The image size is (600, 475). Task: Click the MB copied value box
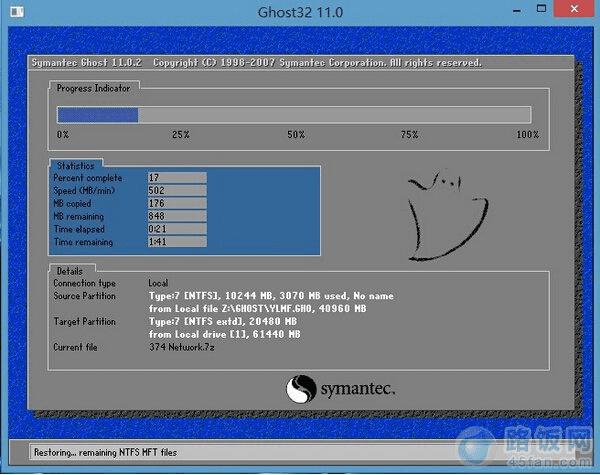(176, 203)
